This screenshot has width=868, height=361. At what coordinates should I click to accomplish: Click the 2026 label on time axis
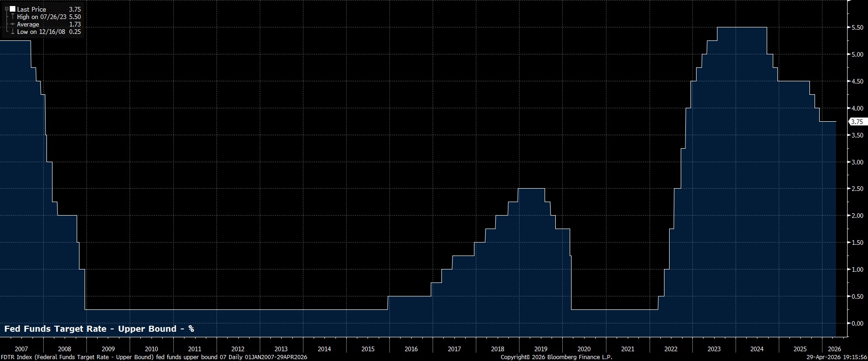(835, 349)
